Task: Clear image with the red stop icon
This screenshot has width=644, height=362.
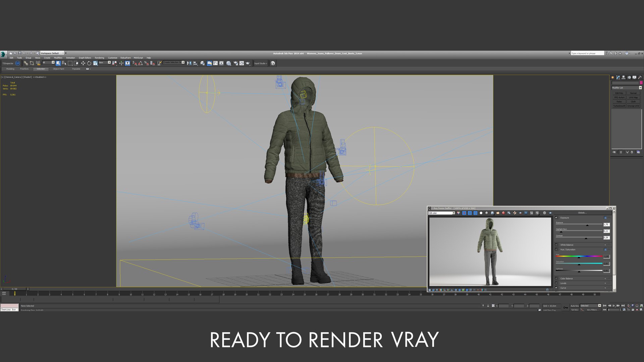Action: (503, 213)
